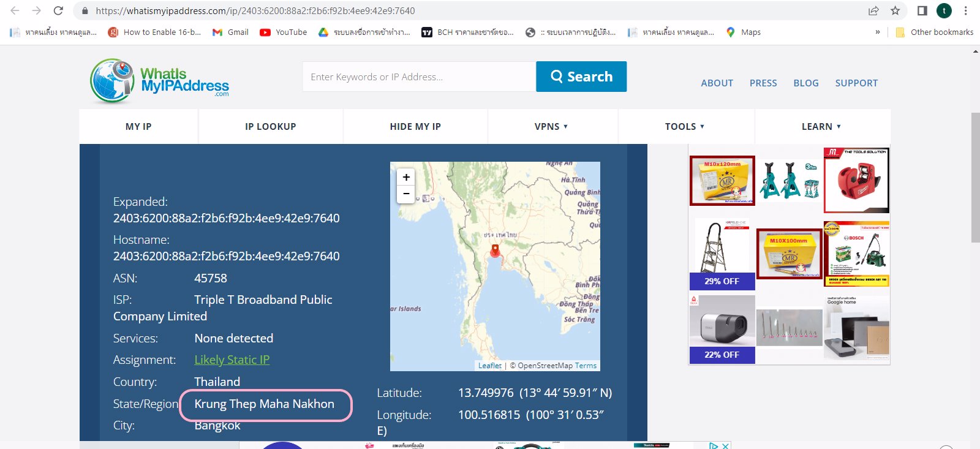Open the Likely Static IP link
The height and width of the screenshot is (449, 980).
pos(232,360)
